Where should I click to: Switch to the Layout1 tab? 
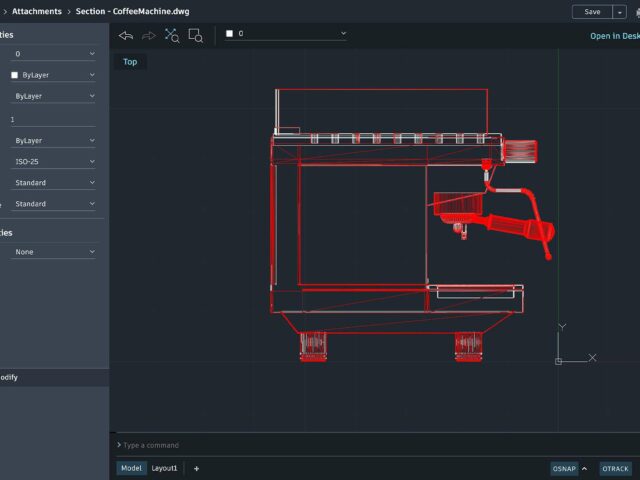164,468
